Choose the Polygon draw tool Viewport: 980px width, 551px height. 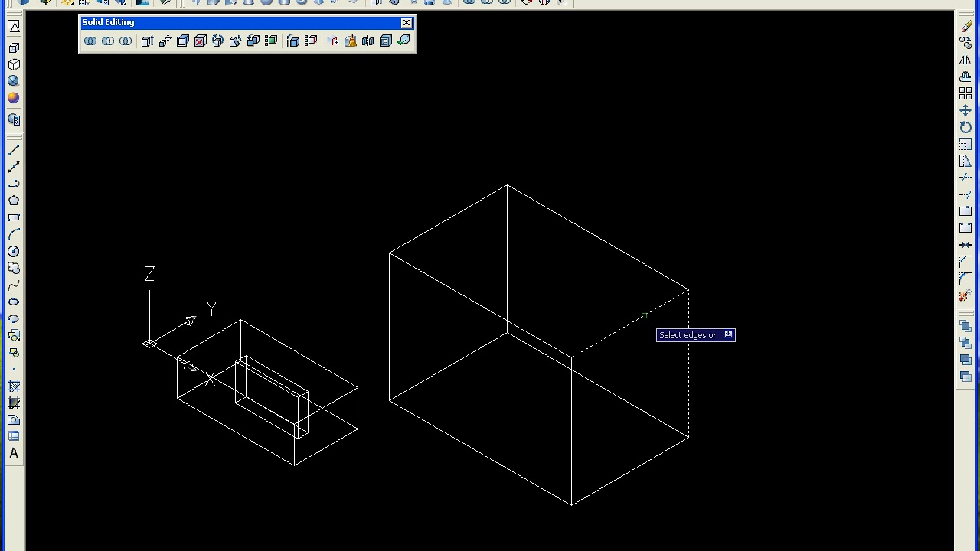tap(14, 201)
